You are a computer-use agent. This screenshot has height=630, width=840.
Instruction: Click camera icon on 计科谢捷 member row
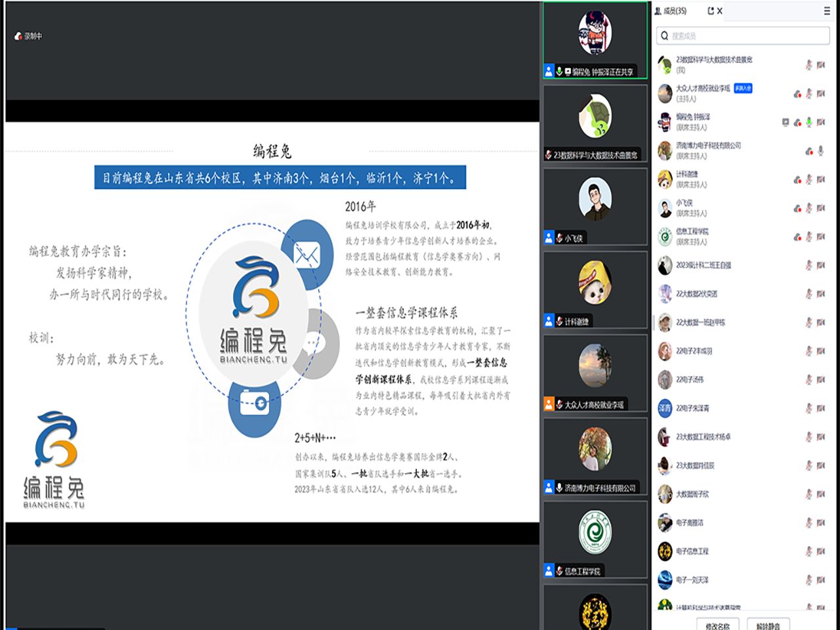tap(820, 179)
